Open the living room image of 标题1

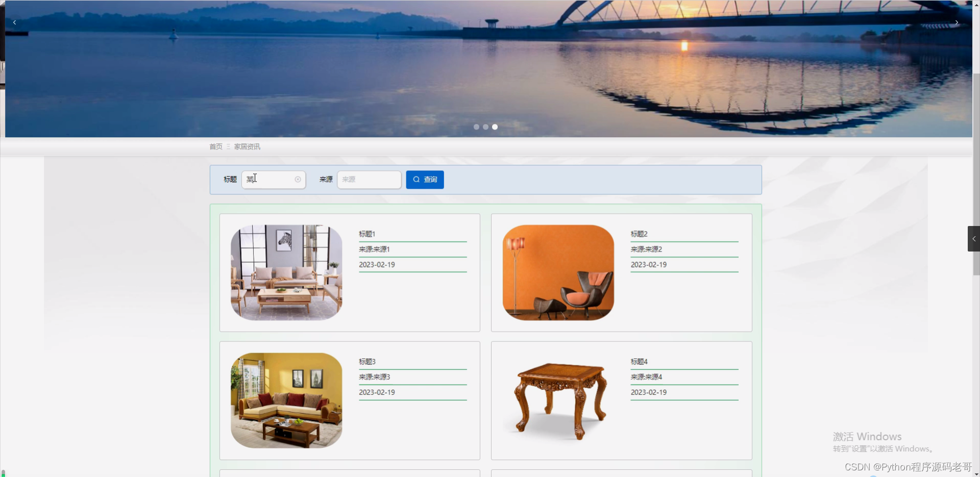pyautogui.click(x=286, y=272)
